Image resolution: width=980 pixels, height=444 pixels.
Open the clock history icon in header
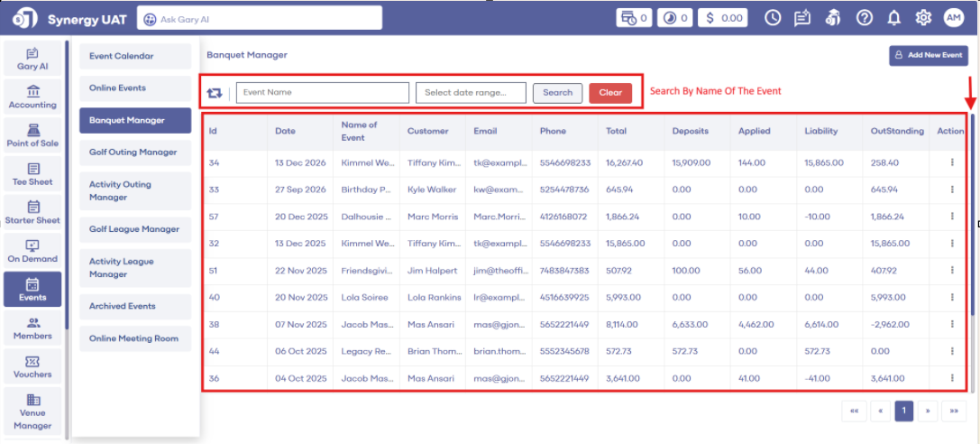[x=773, y=18]
